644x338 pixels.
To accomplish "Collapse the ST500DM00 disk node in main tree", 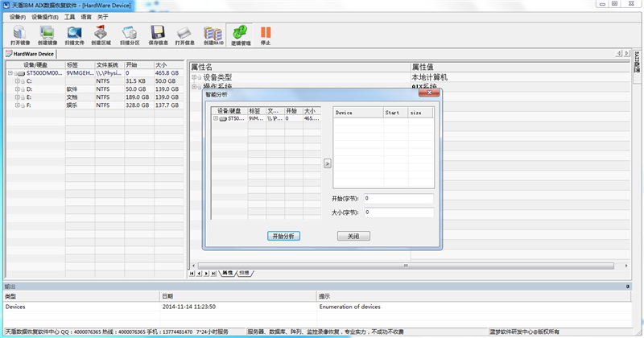I will (10, 73).
